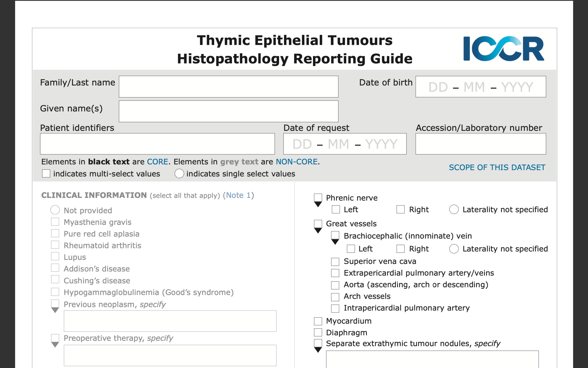The height and width of the screenshot is (368, 588).
Task: Check the Myasthenia gravis checkbox
Action: [x=55, y=221]
